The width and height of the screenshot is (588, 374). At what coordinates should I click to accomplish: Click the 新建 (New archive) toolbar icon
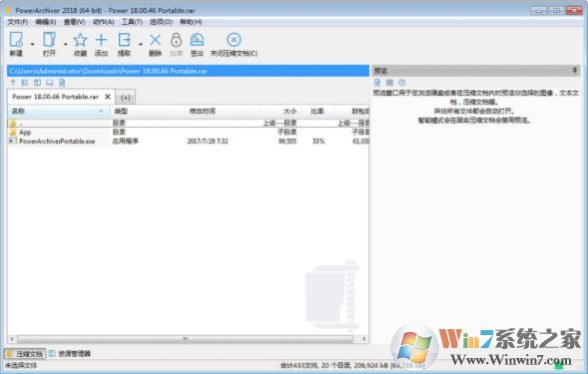(16, 40)
